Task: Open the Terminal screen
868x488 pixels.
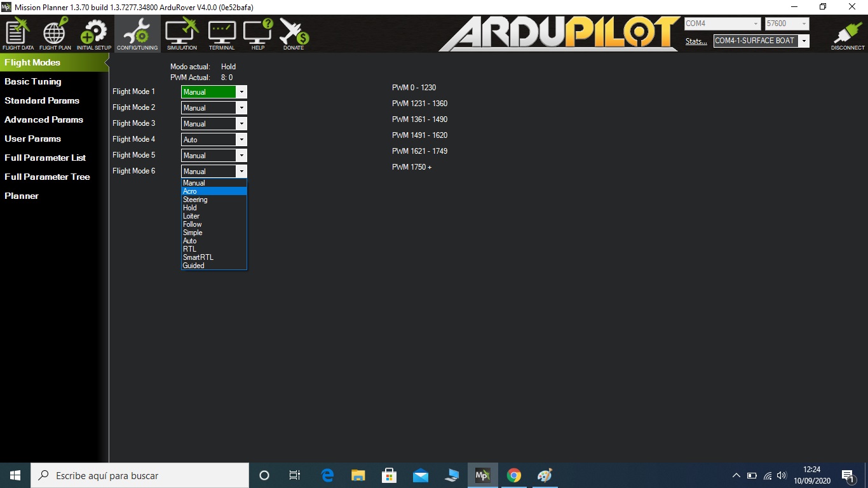Action: point(222,34)
